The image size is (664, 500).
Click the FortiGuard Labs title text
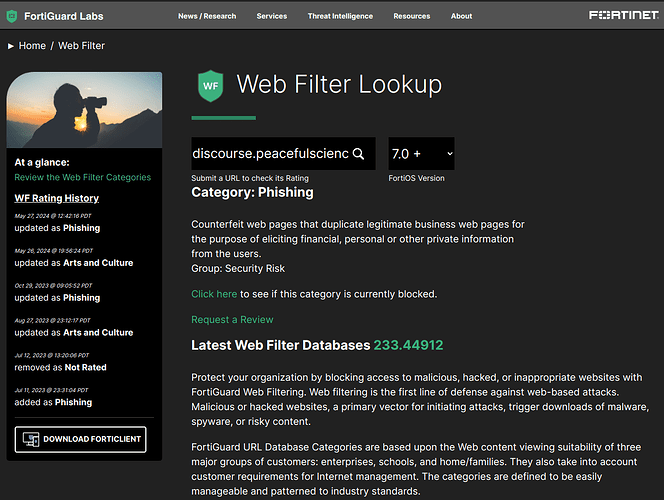pos(64,16)
